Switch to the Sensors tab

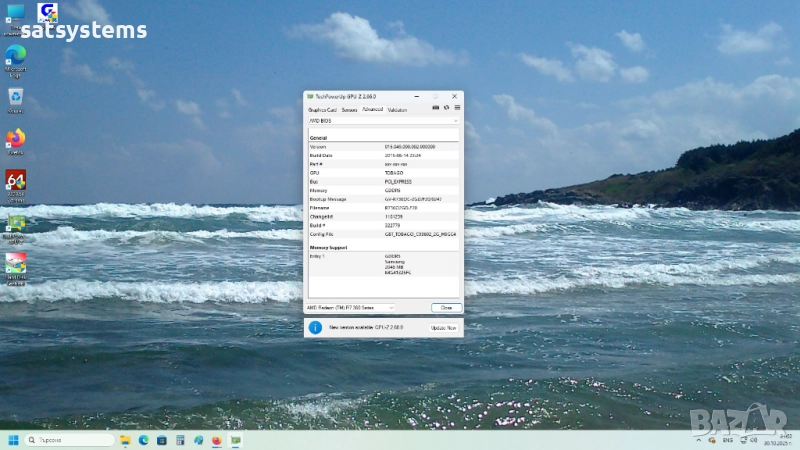tap(349, 109)
